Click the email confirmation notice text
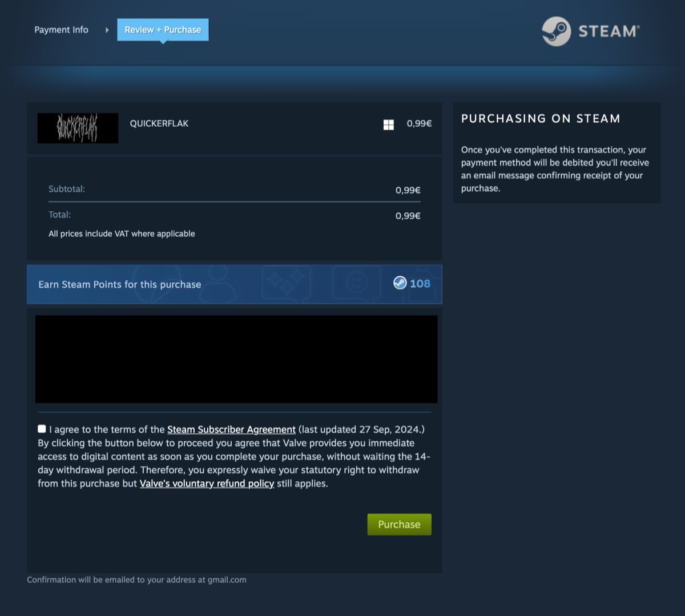 point(136,579)
